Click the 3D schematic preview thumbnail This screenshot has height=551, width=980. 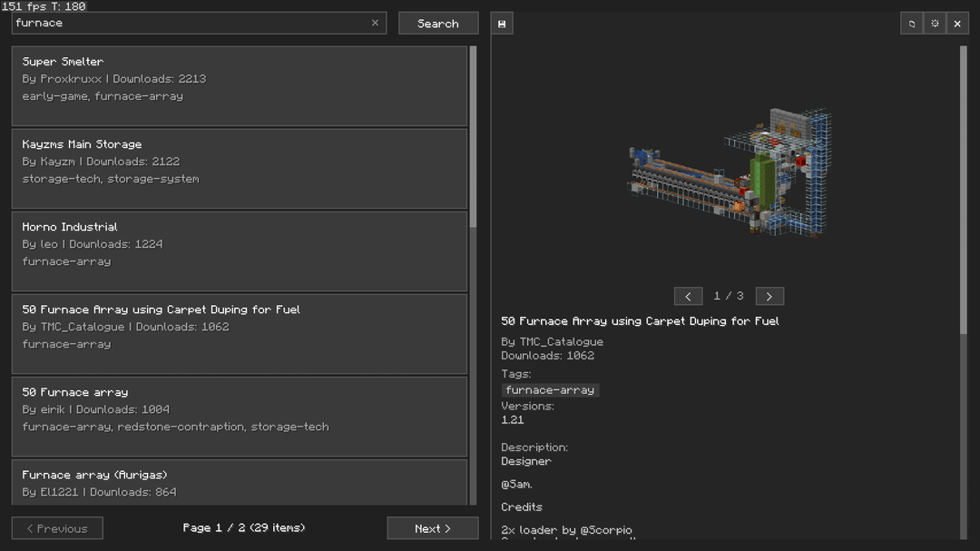(730, 172)
